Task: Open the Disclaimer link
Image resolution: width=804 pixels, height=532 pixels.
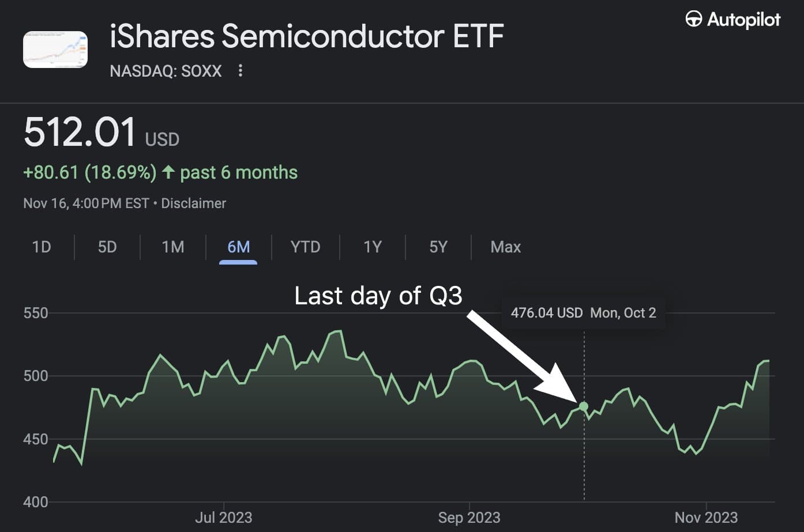Action: coord(193,203)
